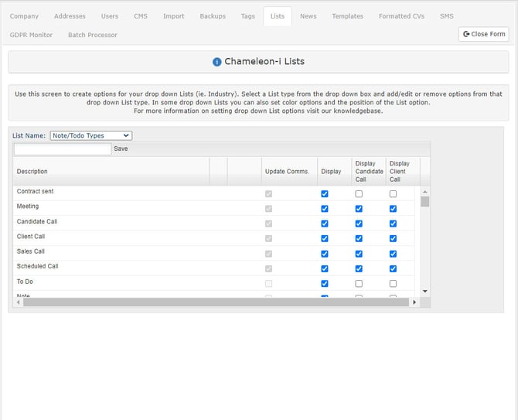Select the Meeting row description
This screenshot has height=420, width=518.
pyautogui.click(x=28, y=207)
